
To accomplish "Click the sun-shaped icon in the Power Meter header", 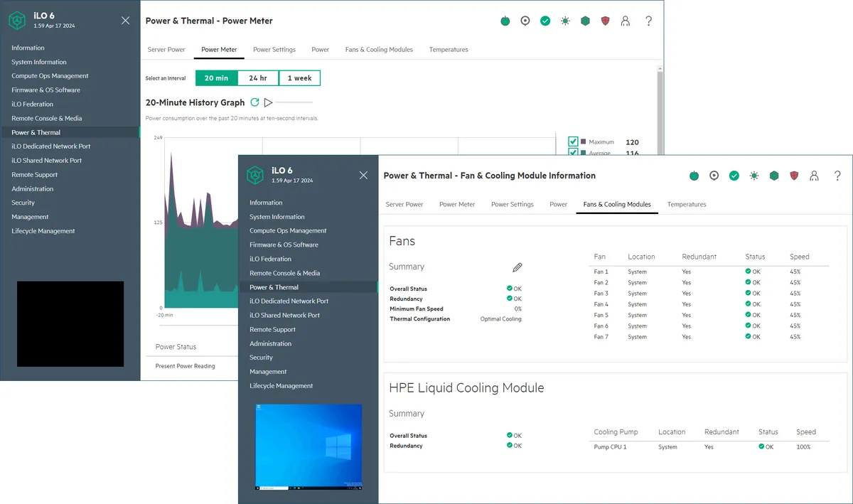I will 565,21.
